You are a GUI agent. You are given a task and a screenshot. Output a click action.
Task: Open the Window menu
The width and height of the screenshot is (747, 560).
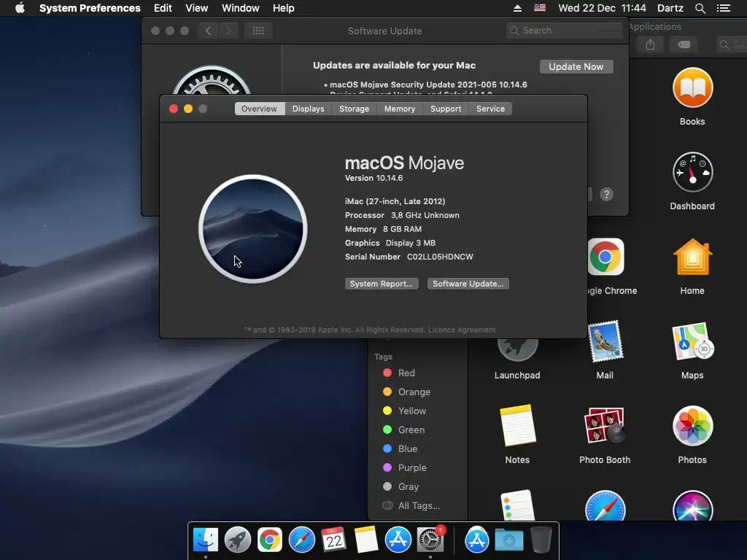pyautogui.click(x=241, y=8)
